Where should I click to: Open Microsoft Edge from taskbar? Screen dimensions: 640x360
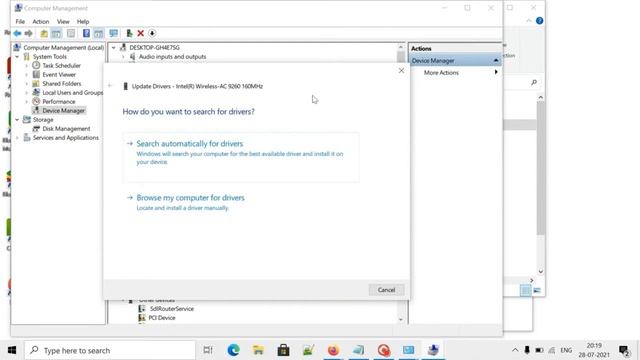(x=233, y=350)
